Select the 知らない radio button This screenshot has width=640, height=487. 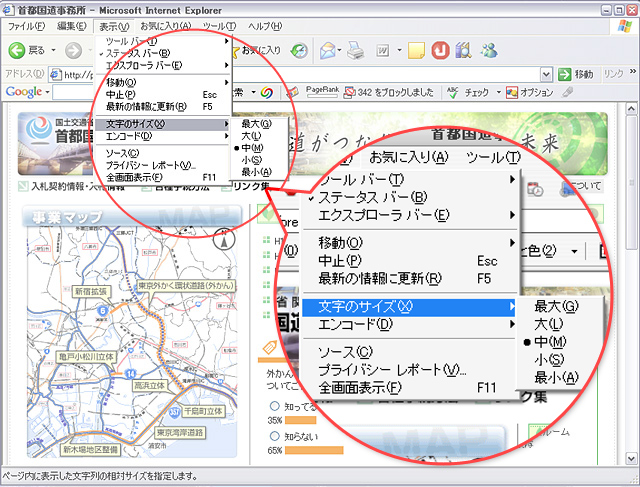click(274, 436)
